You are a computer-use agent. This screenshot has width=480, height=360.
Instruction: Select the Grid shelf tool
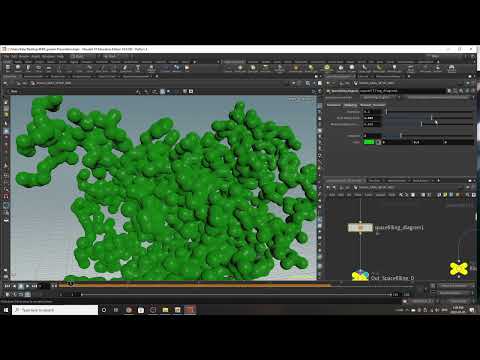(x=49, y=68)
